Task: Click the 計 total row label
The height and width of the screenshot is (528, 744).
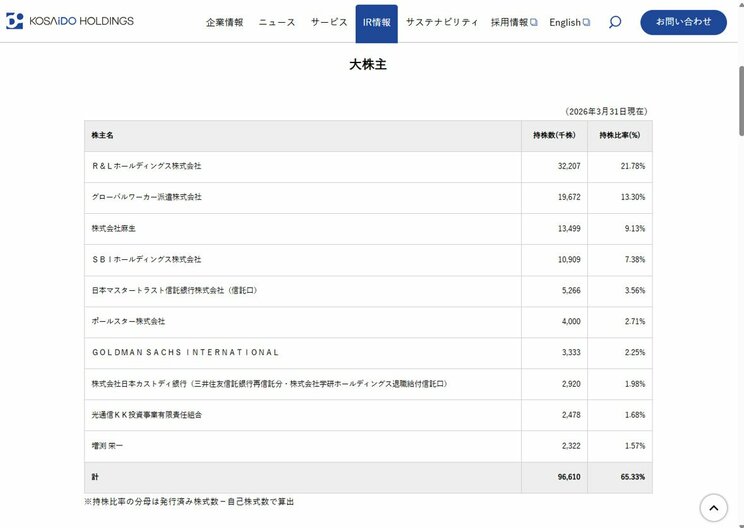Action: point(95,477)
